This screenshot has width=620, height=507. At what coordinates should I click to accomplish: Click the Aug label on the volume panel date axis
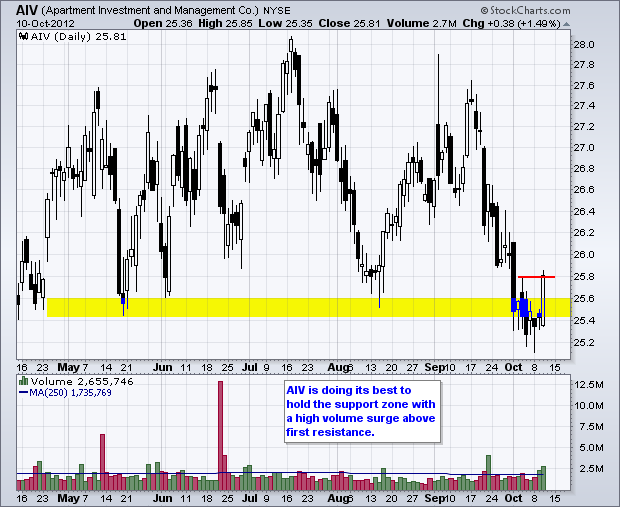pos(338,498)
